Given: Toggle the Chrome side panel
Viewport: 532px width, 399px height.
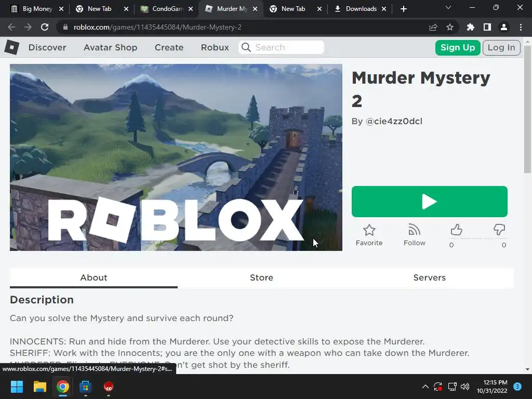Looking at the screenshot, I should pos(487,27).
